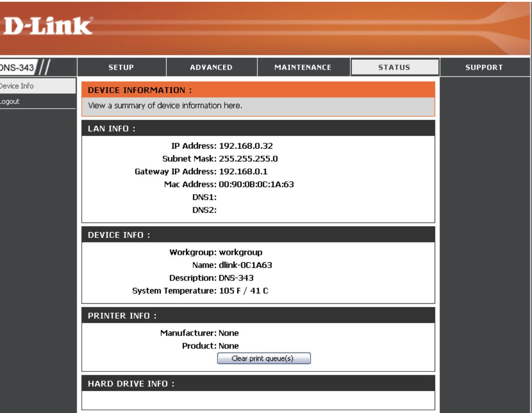
Task: Click the PRINTER INFO section header
Action: pos(258,316)
